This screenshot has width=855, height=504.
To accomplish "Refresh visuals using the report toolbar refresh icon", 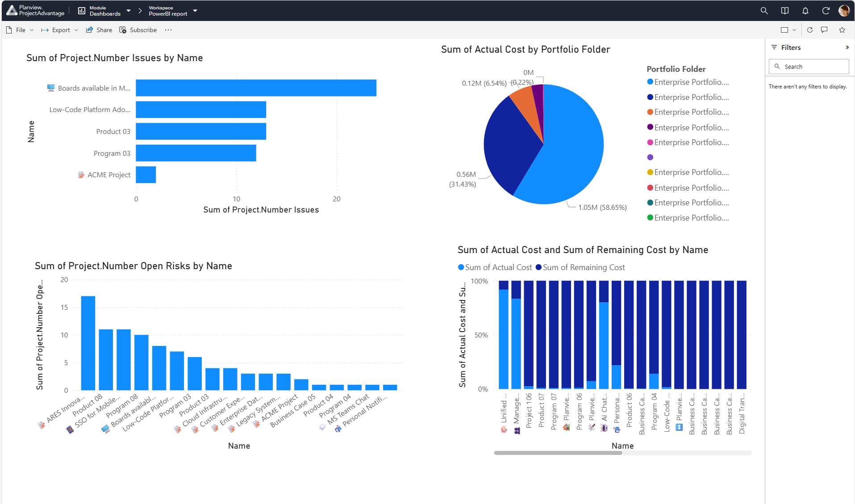I will 809,30.
